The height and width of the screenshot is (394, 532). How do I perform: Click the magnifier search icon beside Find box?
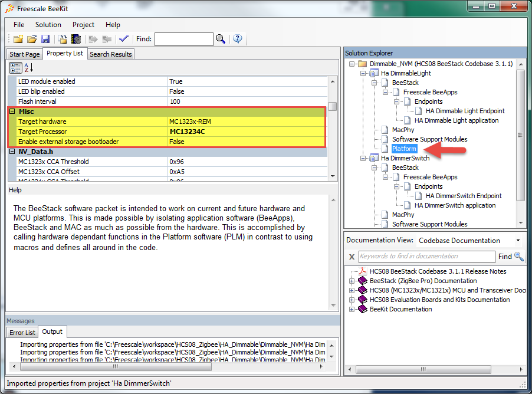pos(221,39)
